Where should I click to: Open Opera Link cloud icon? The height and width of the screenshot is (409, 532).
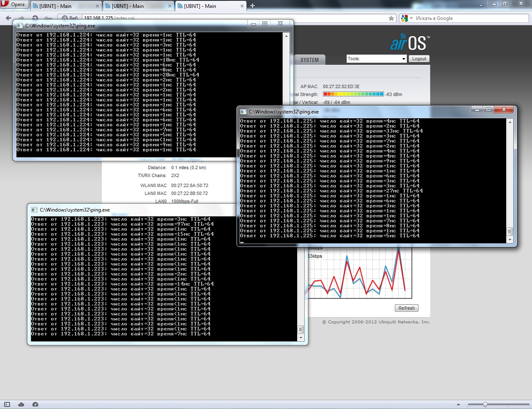[x=21, y=404]
